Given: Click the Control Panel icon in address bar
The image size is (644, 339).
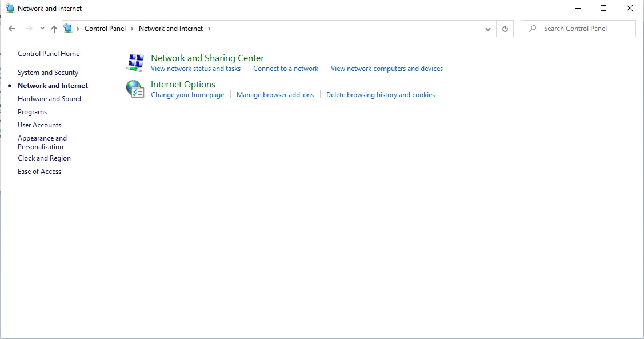Looking at the screenshot, I should [x=68, y=29].
